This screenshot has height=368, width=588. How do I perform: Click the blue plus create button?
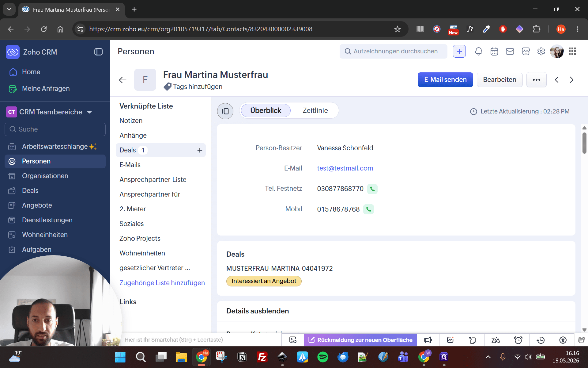tap(459, 52)
